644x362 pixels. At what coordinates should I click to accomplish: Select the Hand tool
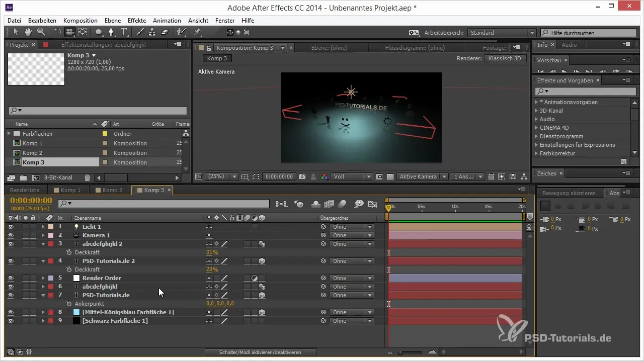click(x=29, y=32)
